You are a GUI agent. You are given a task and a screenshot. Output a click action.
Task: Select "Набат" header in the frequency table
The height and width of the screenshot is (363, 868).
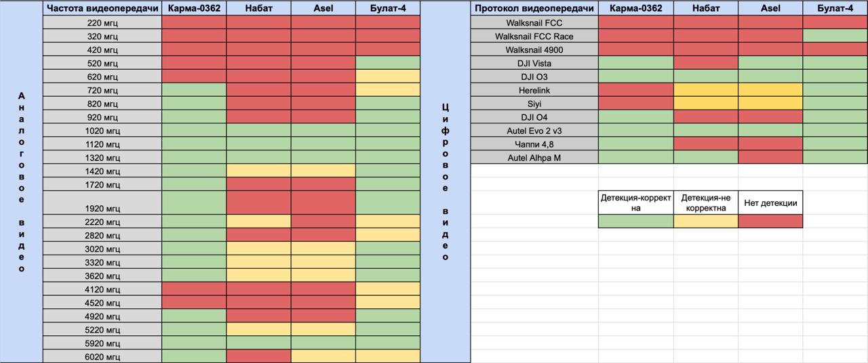pos(258,8)
